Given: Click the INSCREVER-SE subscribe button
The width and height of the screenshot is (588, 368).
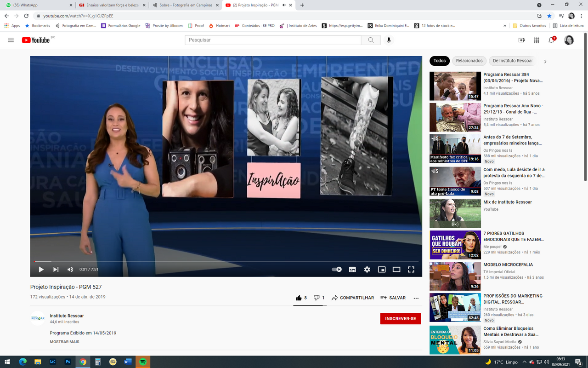Looking at the screenshot, I should click(x=400, y=319).
